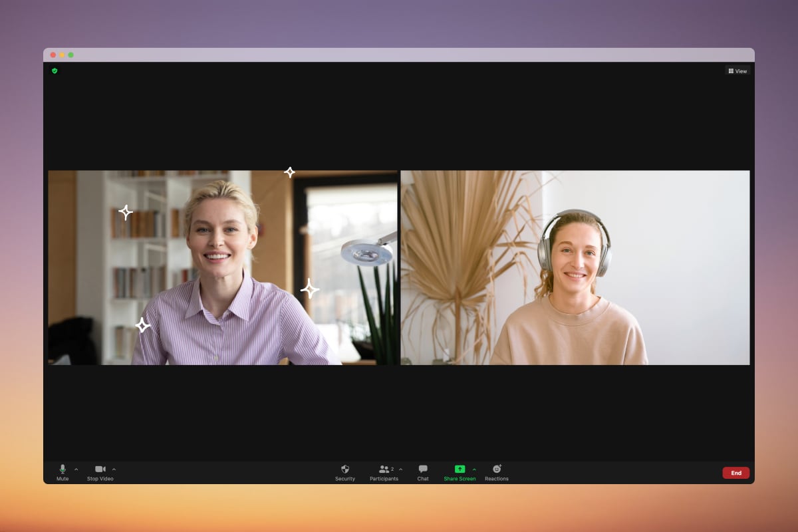Click the red End button
The height and width of the screenshot is (532, 798).
click(x=736, y=473)
